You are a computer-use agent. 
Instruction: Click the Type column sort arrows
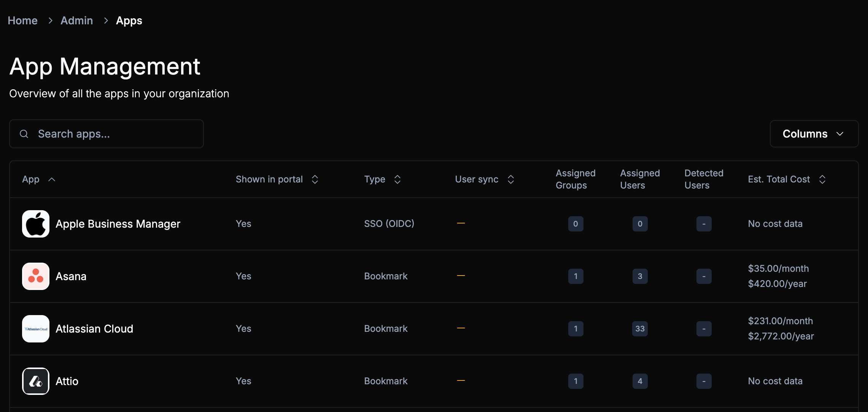tap(397, 179)
